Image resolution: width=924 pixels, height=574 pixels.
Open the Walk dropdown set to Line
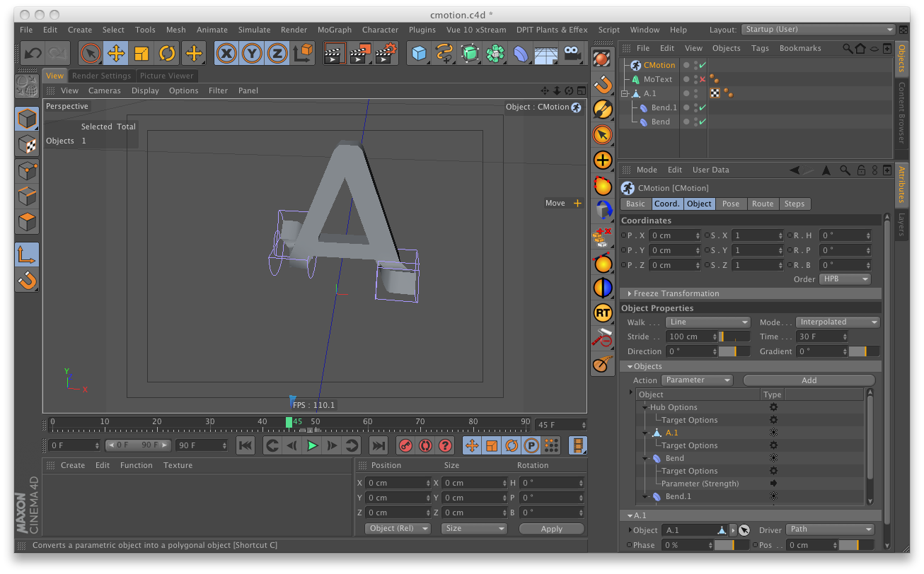(708, 322)
